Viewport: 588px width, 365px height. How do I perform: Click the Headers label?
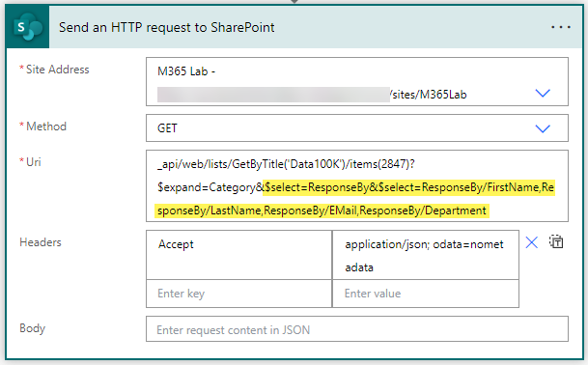pyautogui.click(x=41, y=242)
